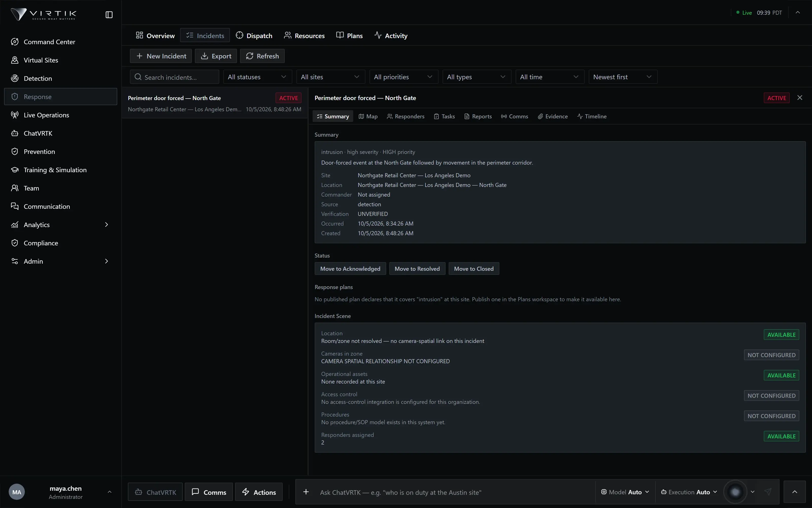Click in the Search incidents field
This screenshot has width=812, height=508.
tap(175, 77)
